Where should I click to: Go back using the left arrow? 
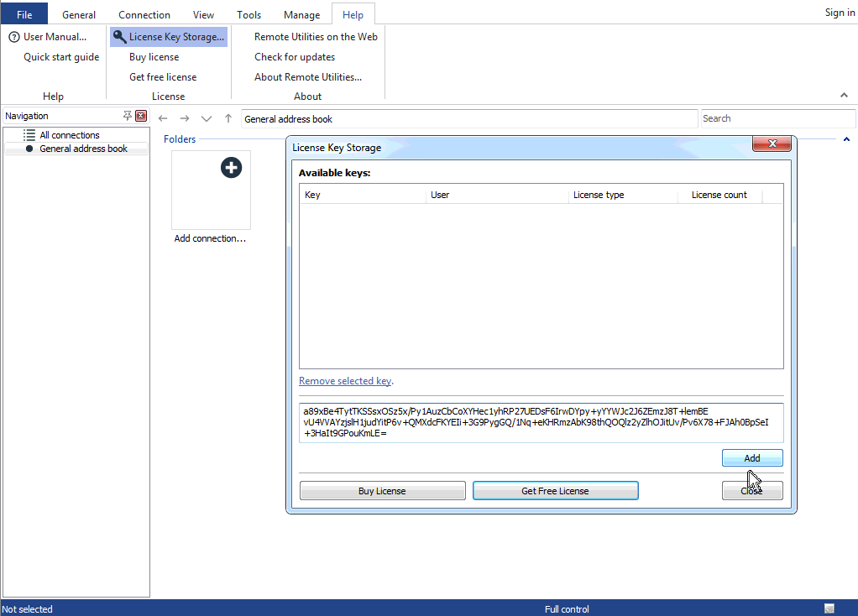(x=163, y=119)
